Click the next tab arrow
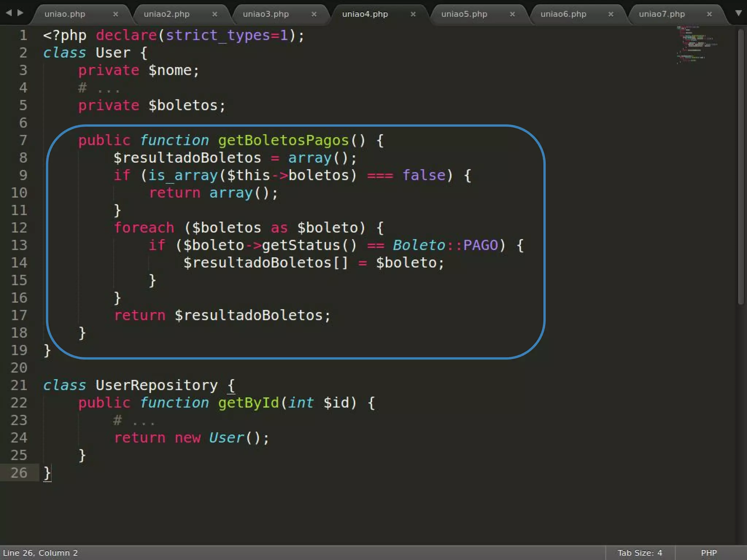 pos(20,13)
